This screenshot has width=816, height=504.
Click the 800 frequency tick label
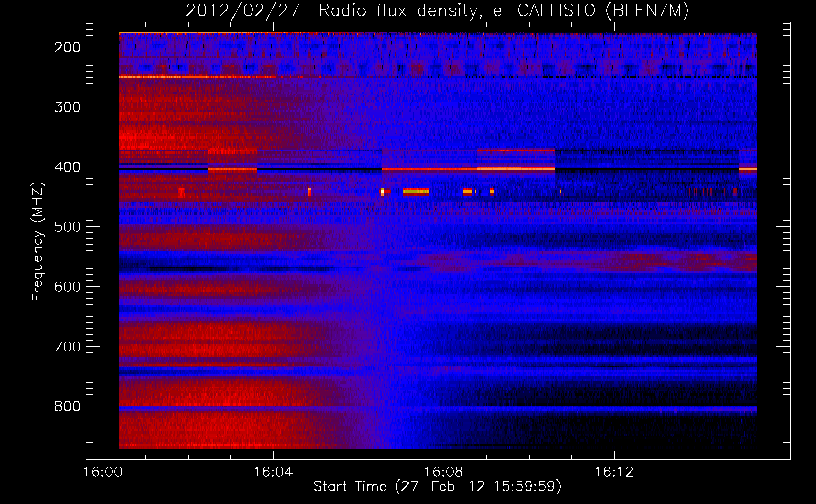tap(68, 406)
